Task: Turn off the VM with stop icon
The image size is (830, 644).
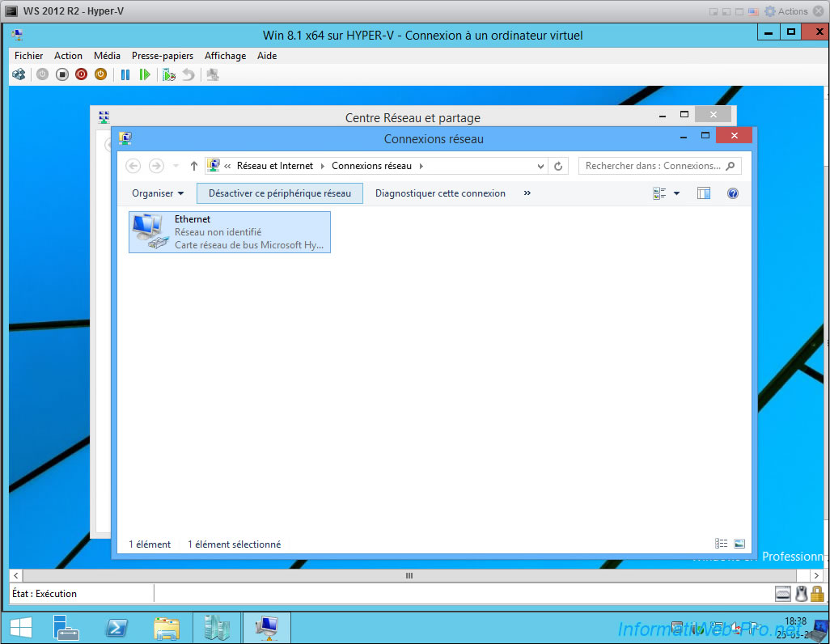Action: coord(62,74)
